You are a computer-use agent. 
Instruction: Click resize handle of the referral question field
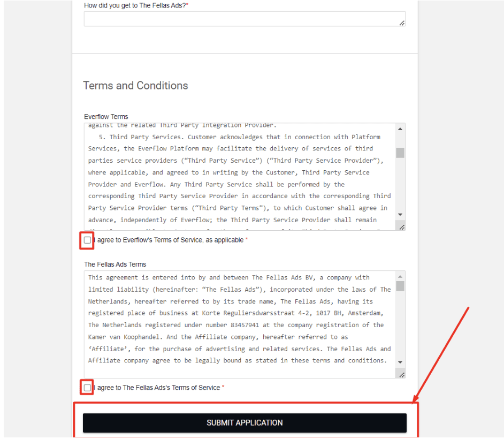point(402,23)
